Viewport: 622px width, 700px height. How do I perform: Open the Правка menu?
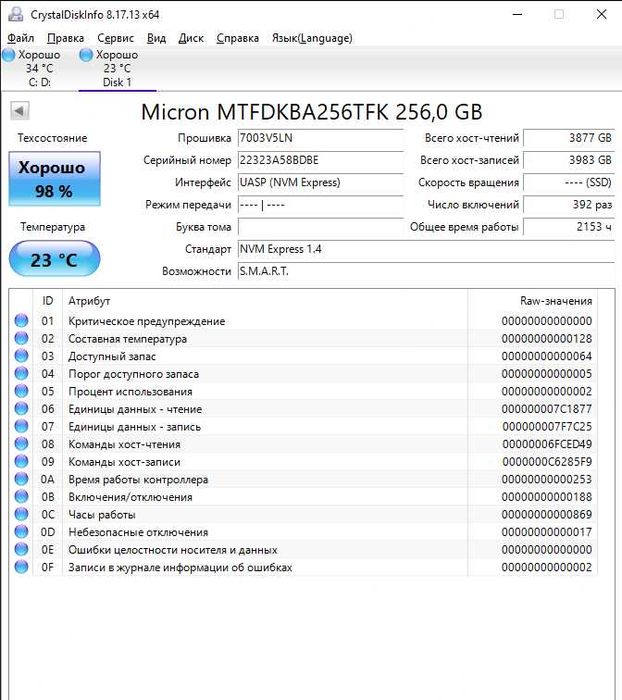(65, 38)
